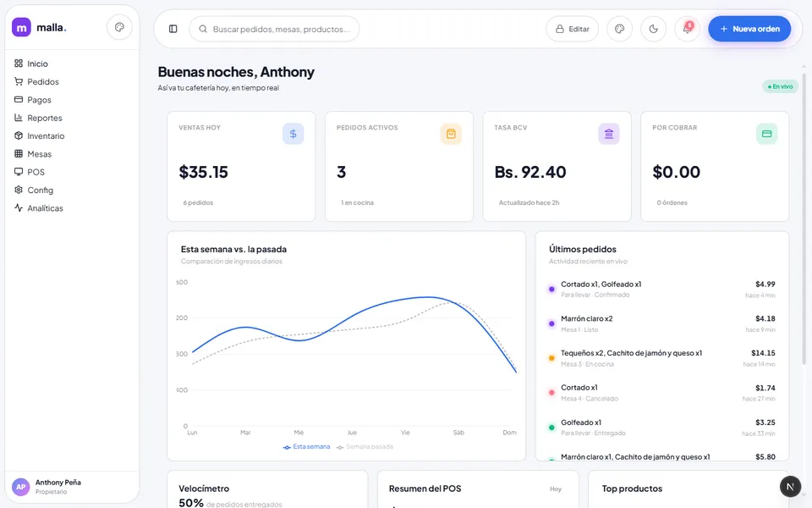Click the page vertical scrollbar
Screen dimensions: 812x508
point(804,218)
